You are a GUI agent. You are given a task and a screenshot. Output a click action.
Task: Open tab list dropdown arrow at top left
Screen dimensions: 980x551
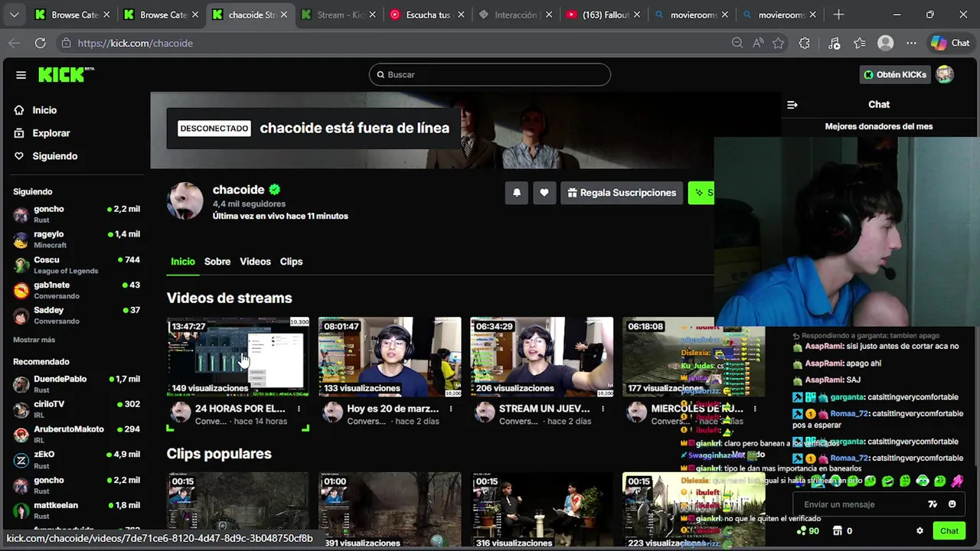(14, 15)
